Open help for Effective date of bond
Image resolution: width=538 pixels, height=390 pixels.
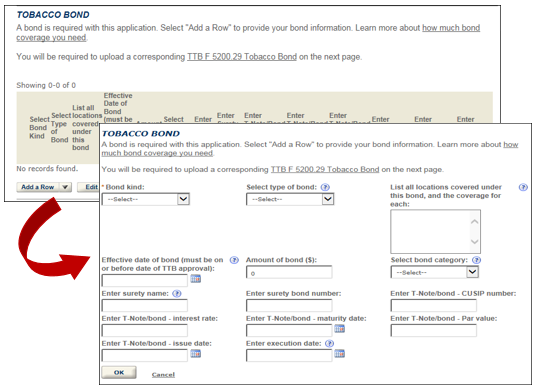click(234, 260)
